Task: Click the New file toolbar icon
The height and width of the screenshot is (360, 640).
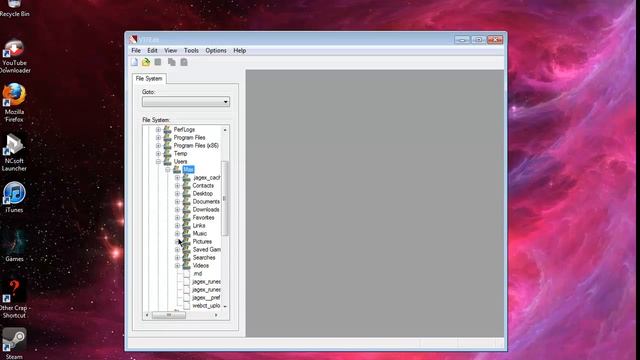Action: click(x=134, y=62)
